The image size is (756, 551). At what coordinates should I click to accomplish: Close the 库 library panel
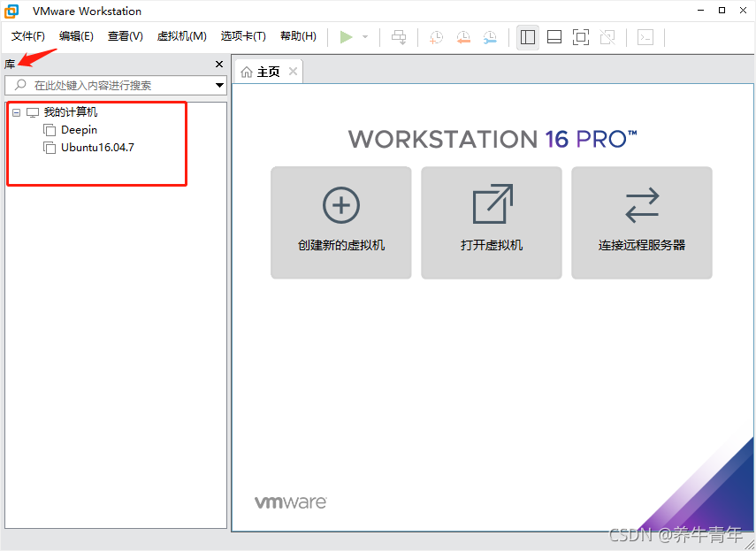[219, 64]
